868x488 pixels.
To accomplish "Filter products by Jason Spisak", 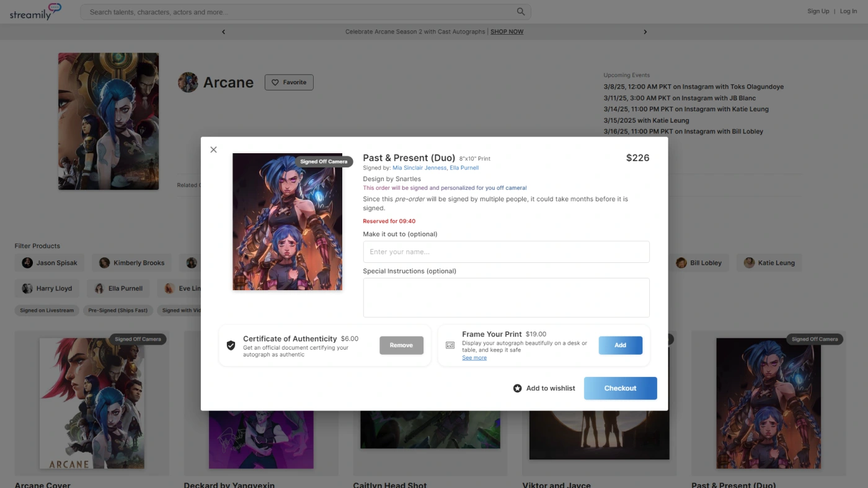I will (x=50, y=263).
